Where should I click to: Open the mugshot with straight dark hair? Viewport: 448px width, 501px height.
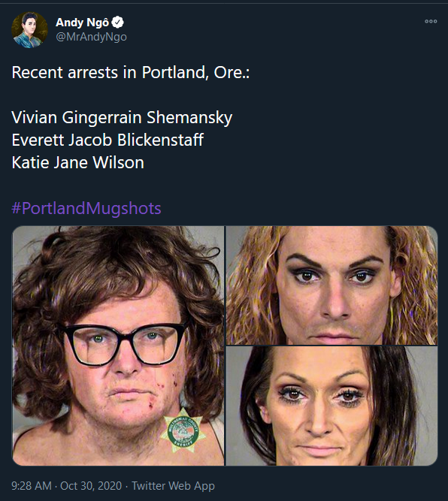[x=331, y=406]
